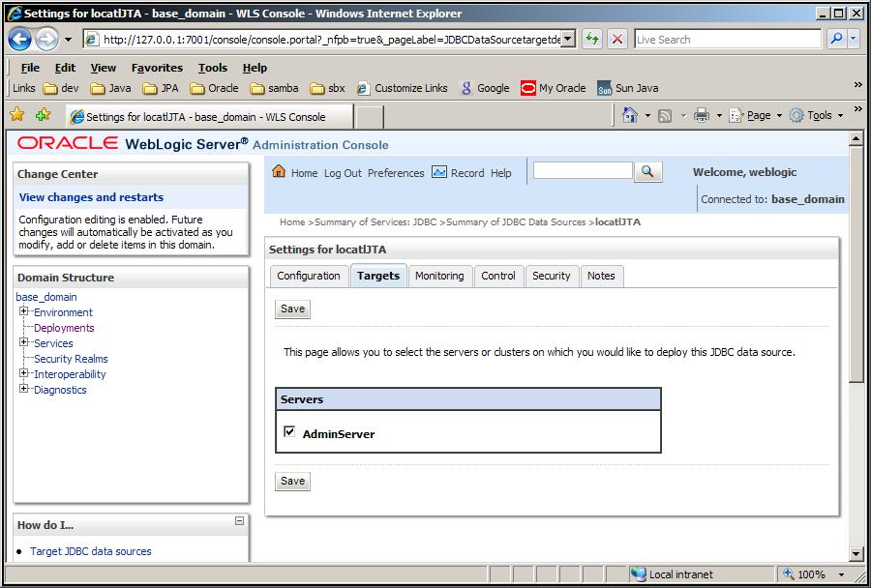Expand the Diagnostics tree node
The image size is (871, 588).
24,389
